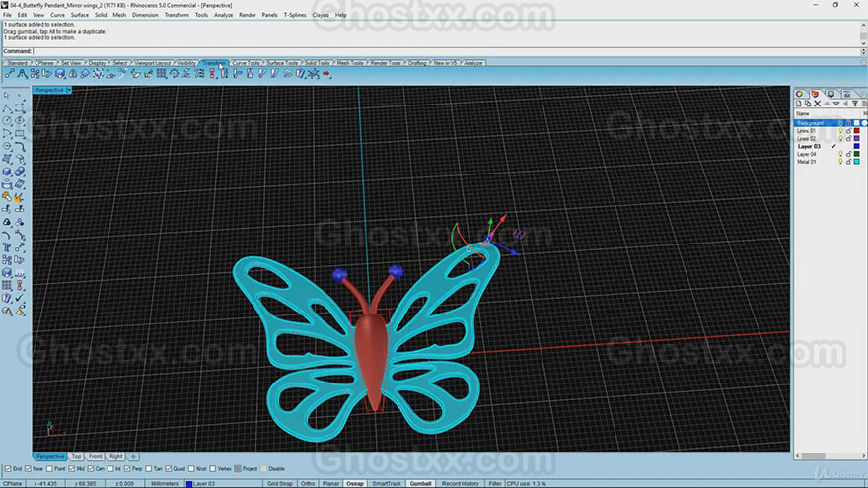Toggle Osnap in status bar
Image resolution: width=868 pixels, height=488 pixels.
click(355, 484)
